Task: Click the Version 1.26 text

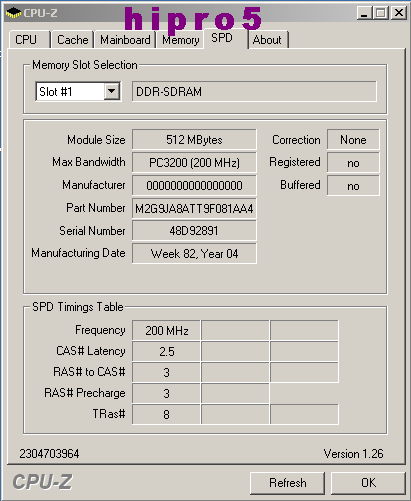Action: (x=353, y=454)
